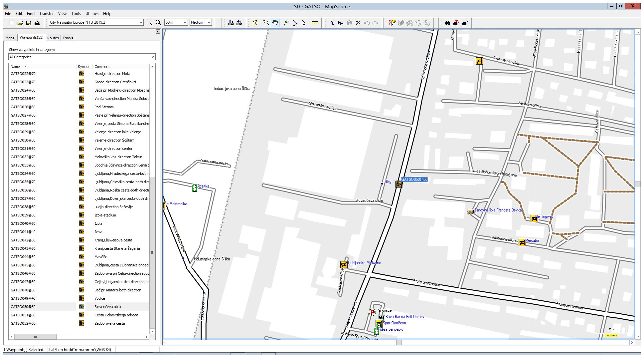Screen dimensions: 644x355
Task: Click the Paste icon
Action: [x=349, y=23]
